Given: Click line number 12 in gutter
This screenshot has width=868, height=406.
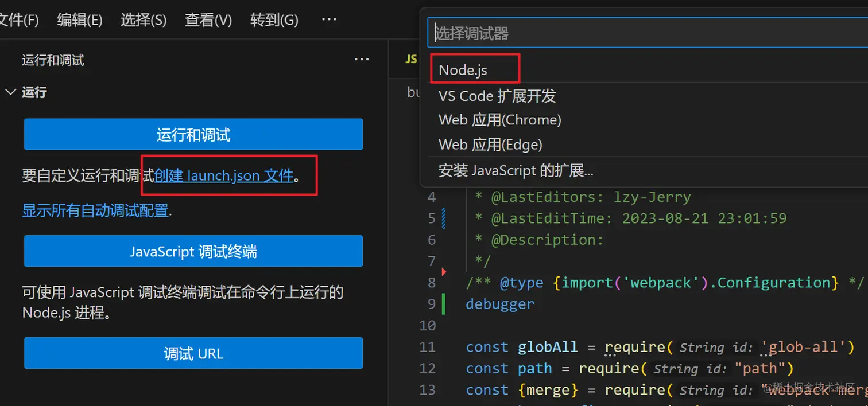Looking at the screenshot, I should point(428,368).
